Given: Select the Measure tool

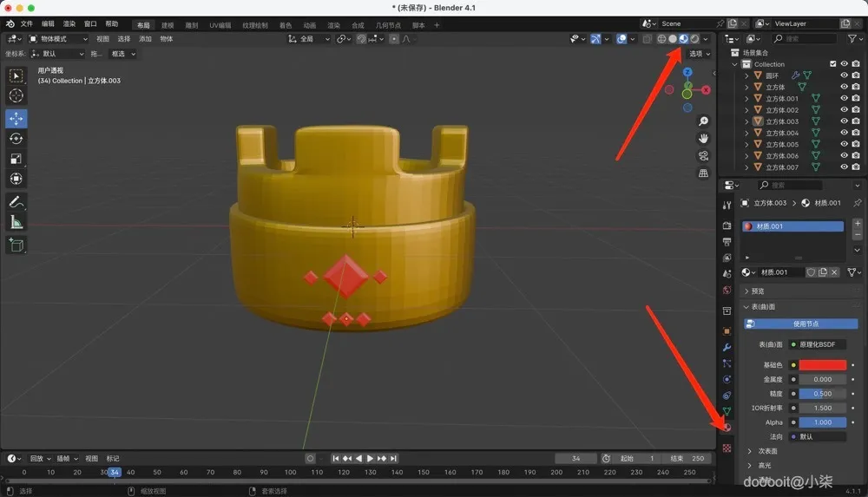Looking at the screenshot, I should [x=16, y=222].
